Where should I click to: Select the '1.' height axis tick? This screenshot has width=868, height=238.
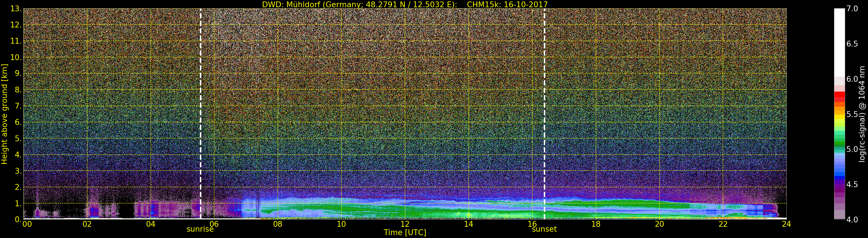tap(18, 203)
